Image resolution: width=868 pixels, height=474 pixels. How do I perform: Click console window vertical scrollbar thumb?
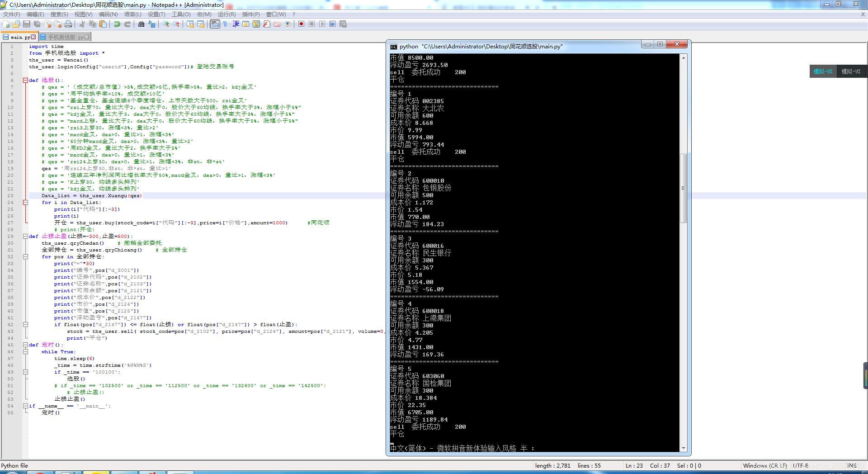tap(683, 188)
